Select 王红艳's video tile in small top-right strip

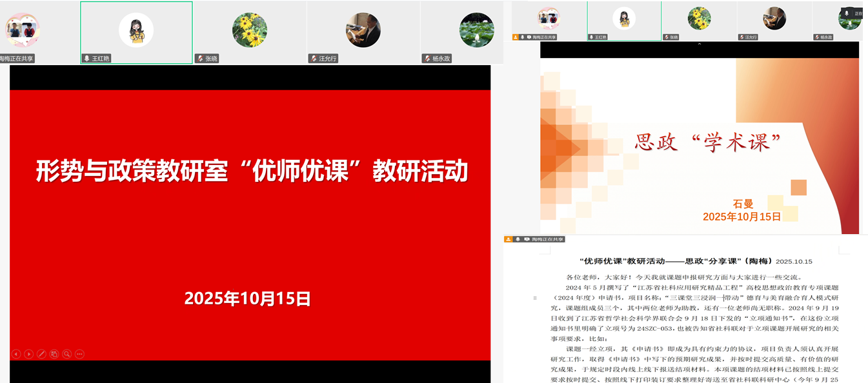(623, 18)
